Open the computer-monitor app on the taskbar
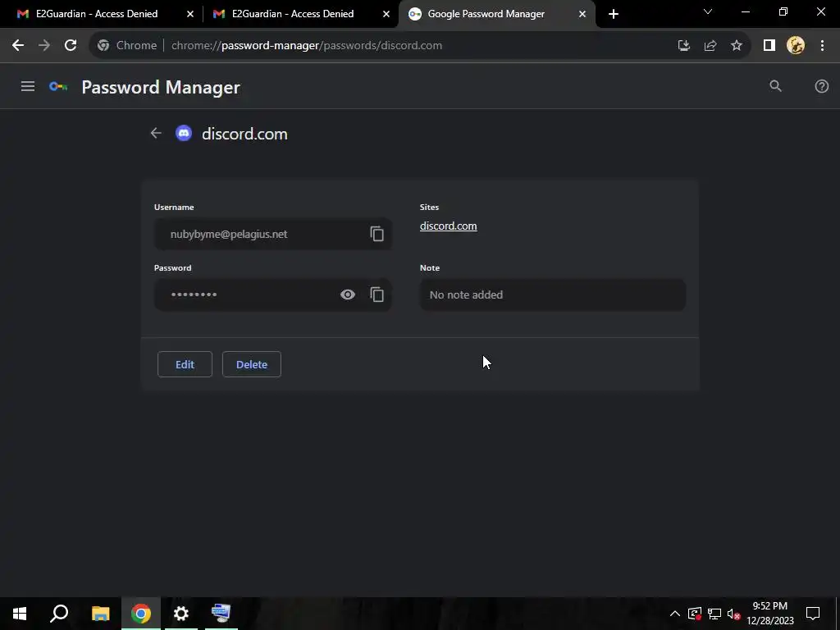The width and height of the screenshot is (840, 630). click(221, 614)
